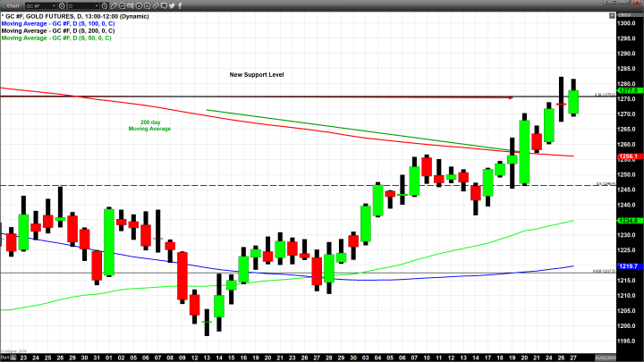Click the 1277.8 current price marker
644x362 pixels.
pos(627,90)
